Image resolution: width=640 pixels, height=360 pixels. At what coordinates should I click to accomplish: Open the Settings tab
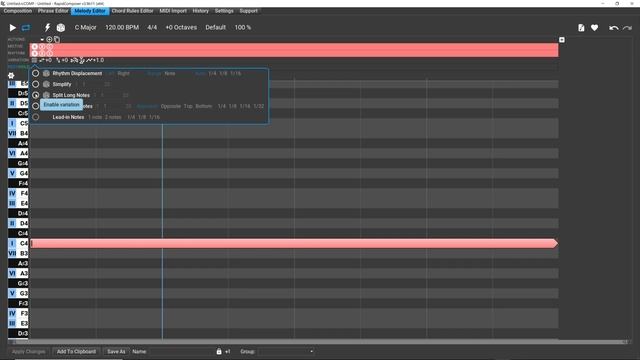[x=224, y=11]
